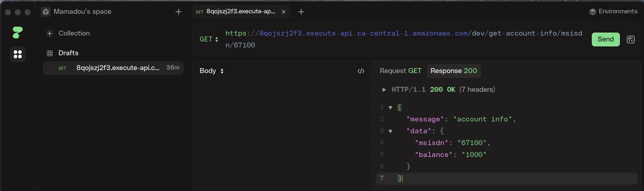
Task: Click the cube icon beside Mamadou's space
Action: point(46,12)
